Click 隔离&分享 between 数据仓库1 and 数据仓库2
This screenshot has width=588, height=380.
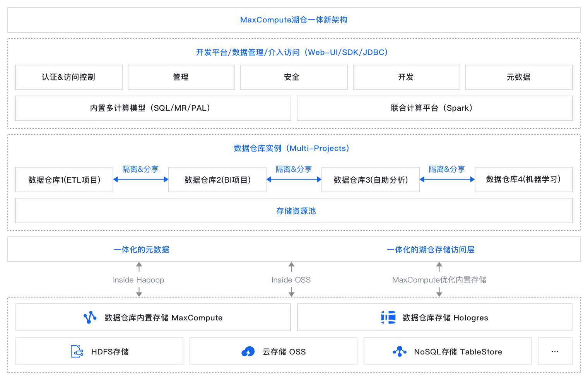click(141, 169)
